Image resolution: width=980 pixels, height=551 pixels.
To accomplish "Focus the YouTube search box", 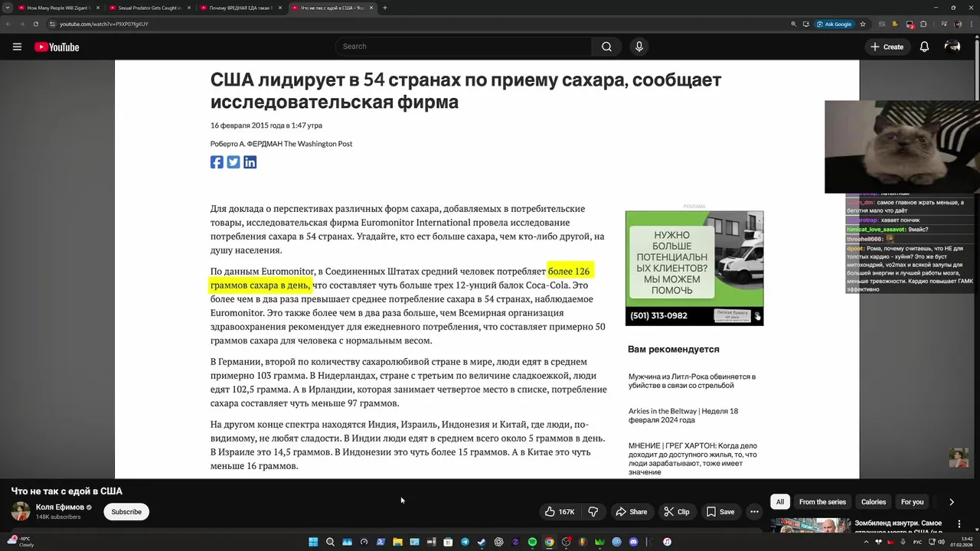I will pyautogui.click(x=463, y=47).
